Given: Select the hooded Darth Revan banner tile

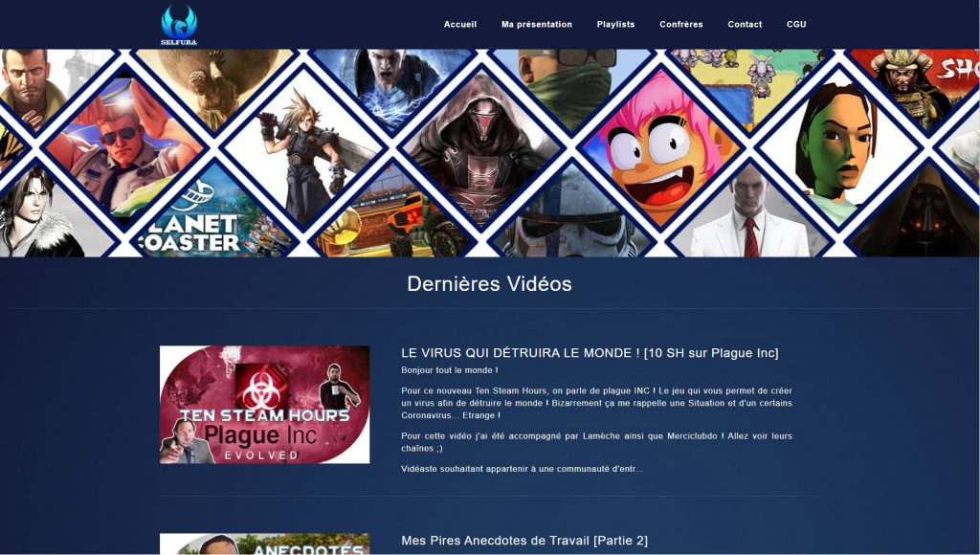Looking at the screenshot, I should (x=481, y=148).
